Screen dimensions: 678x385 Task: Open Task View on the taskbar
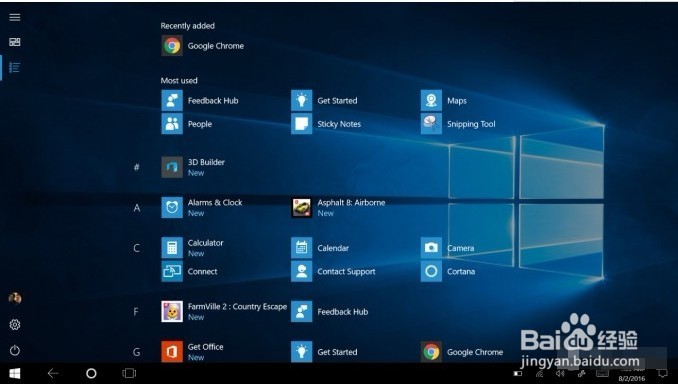pos(129,373)
